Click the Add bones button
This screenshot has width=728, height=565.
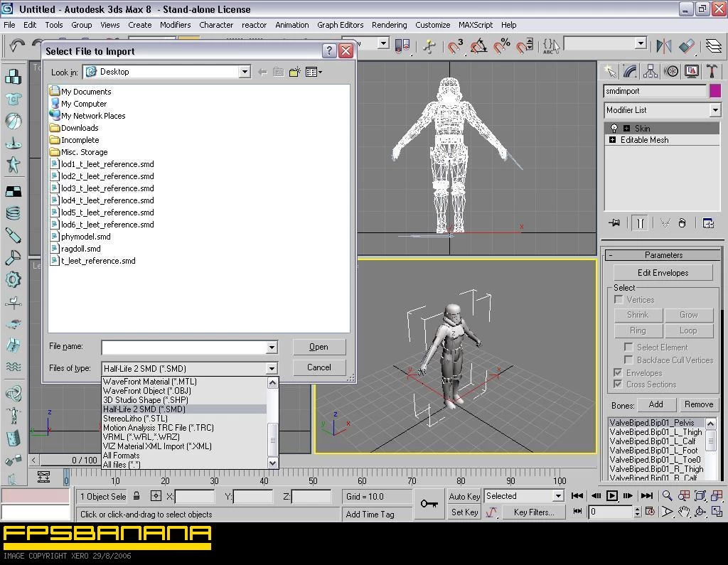tap(655, 404)
